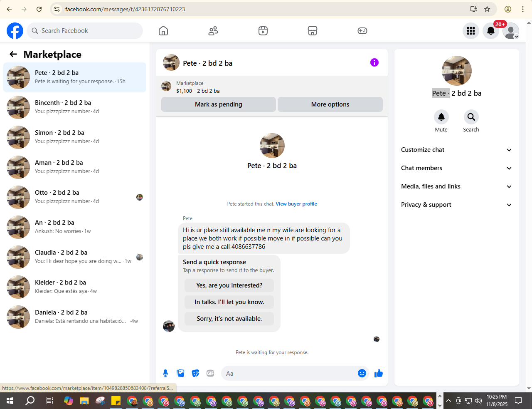Click the Search Facebook field
Screen dimensions: 532x409
(85, 31)
